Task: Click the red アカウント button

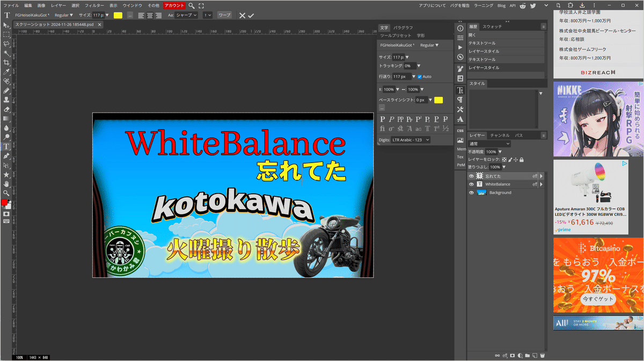Action: [174, 5]
